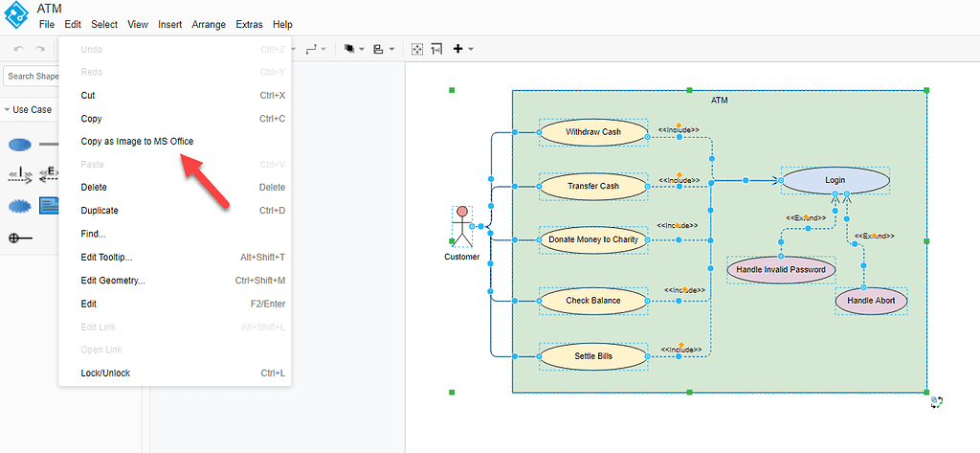Open the Select menu
This screenshot has height=453, width=980.
click(103, 24)
